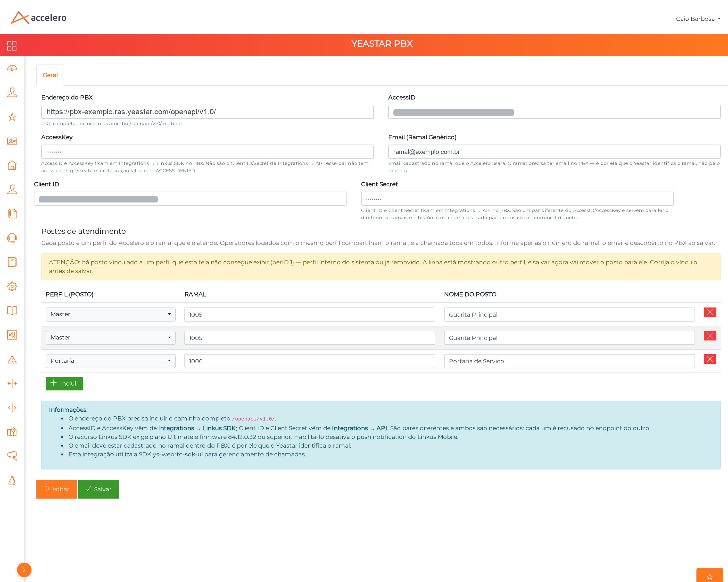The image size is (728, 582).
Task: Expand the sidebar with the orange arrow button
Action: pos(24,570)
